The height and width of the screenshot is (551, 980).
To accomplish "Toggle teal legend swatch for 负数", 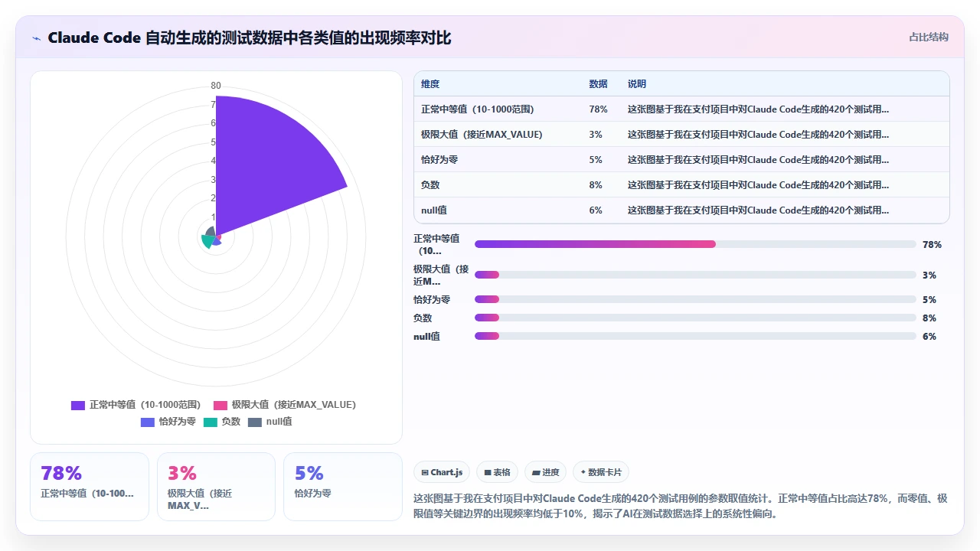I will coord(211,422).
